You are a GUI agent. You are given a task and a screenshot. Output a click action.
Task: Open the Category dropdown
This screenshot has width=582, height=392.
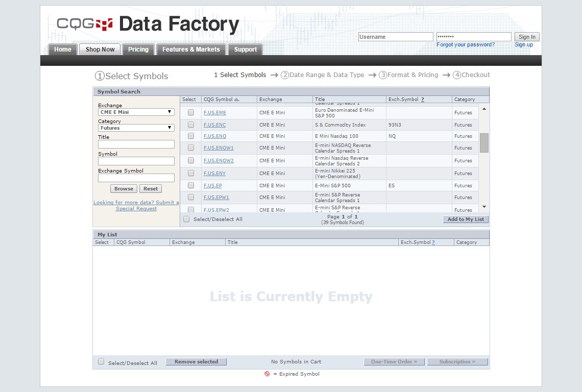136,128
